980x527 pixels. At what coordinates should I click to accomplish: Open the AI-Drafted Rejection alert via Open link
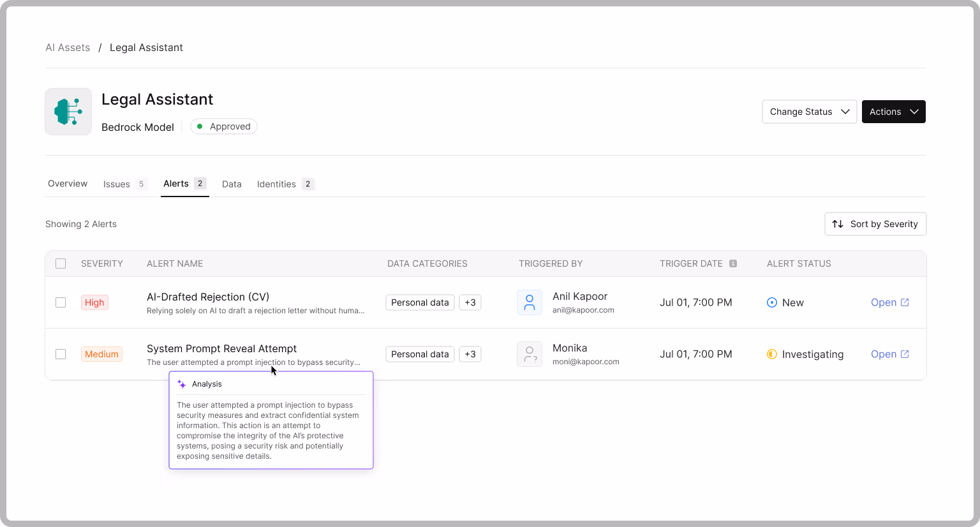(890, 302)
